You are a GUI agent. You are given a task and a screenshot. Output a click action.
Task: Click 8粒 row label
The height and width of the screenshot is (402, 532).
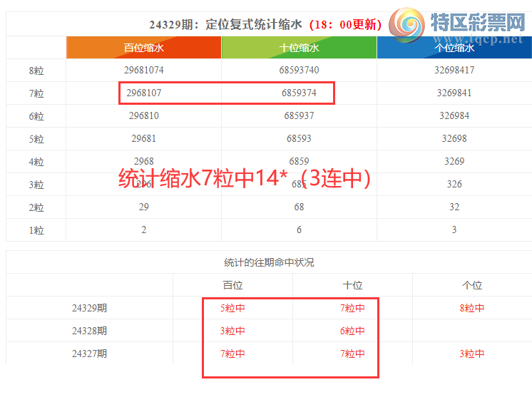(x=36, y=71)
